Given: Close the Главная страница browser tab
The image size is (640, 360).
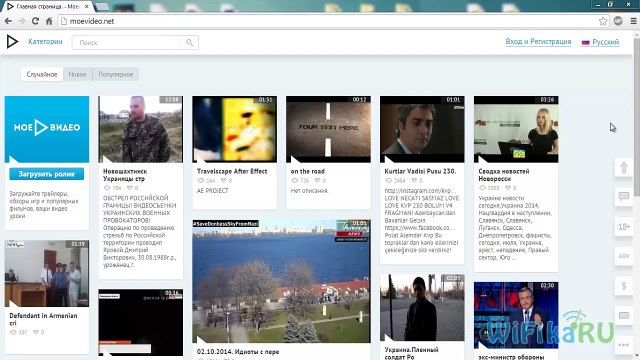Looking at the screenshot, I should tap(87, 7).
